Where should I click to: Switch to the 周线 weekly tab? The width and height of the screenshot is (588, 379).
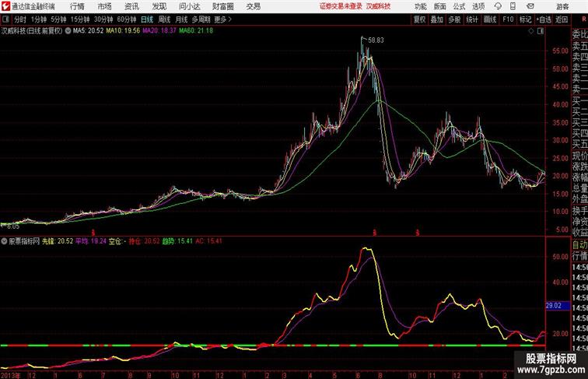[x=164, y=19]
